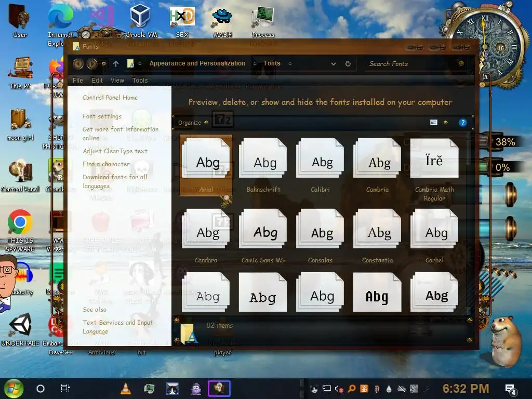Launch Chrome THIS IS SPYWARE icon
This screenshot has width=532, height=399.
(x=20, y=231)
